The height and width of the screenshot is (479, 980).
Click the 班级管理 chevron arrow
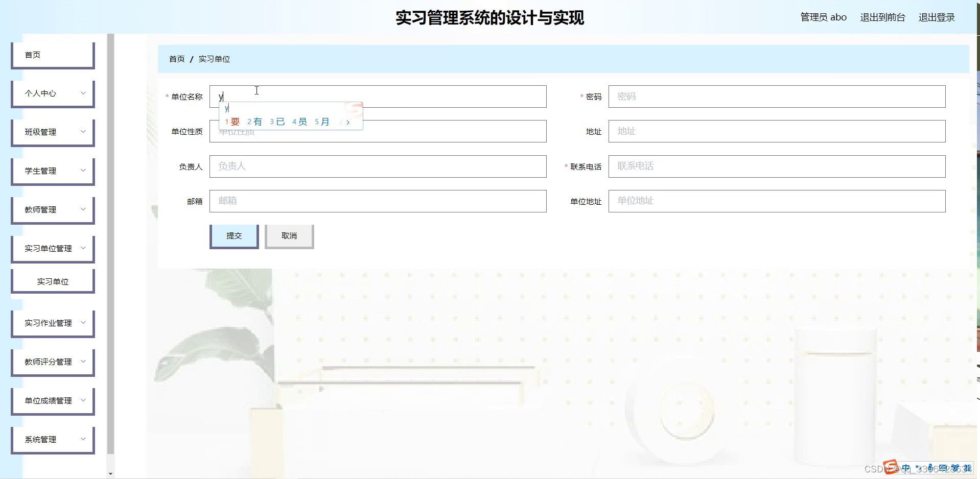coord(83,132)
